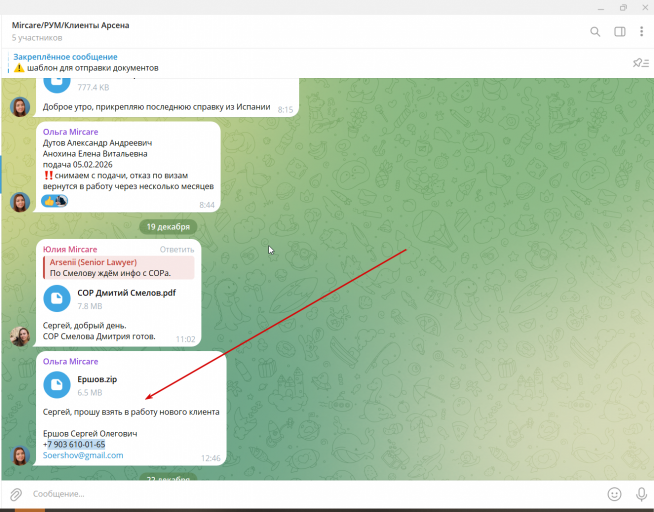Open sender name Юлия Mircare
Image resolution: width=654 pixels, height=512 pixels.
point(70,249)
